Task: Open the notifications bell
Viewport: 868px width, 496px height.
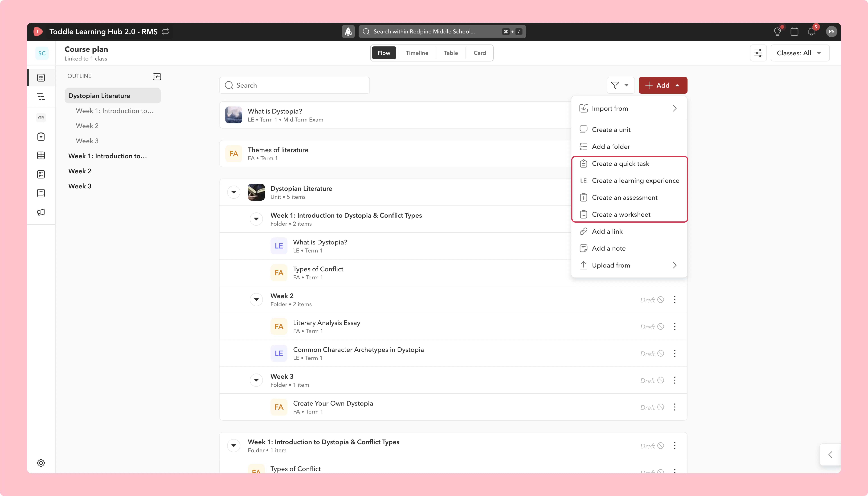Action: click(x=811, y=31)
